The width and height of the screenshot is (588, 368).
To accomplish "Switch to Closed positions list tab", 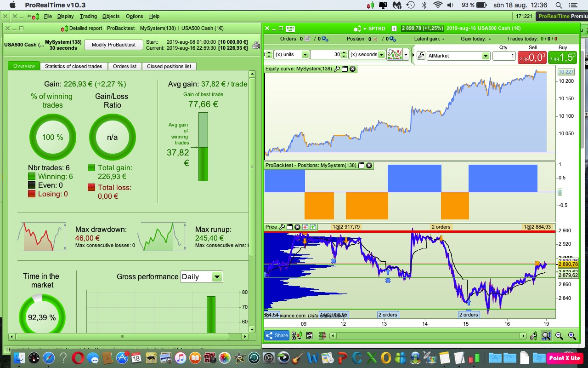I will 169,66.
